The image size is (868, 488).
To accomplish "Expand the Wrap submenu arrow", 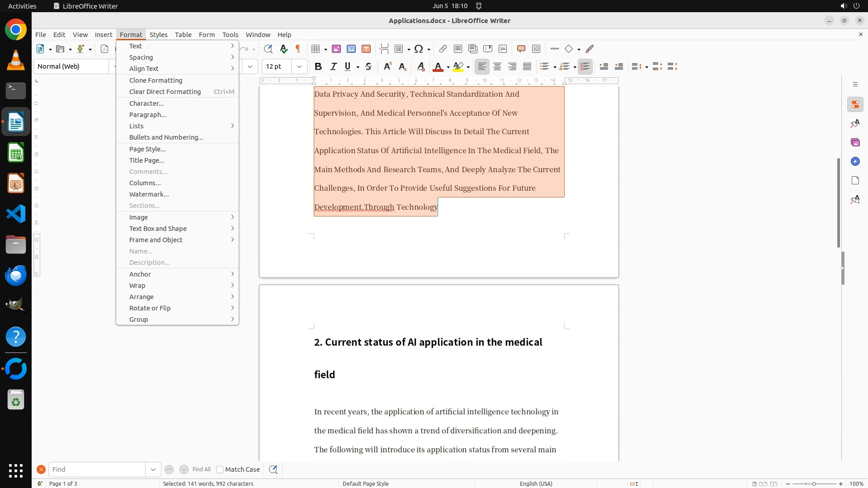I will pyautogui.click(x=232, y=286).
